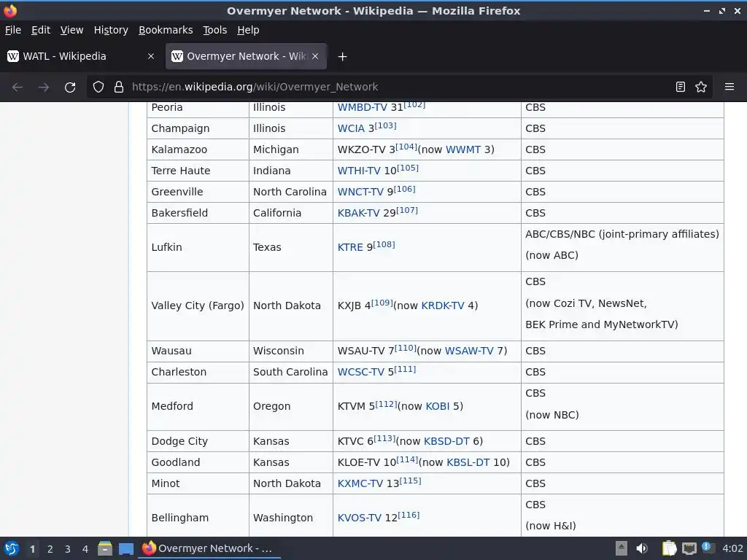Click the back navigation arrow

(x=18, y=87)
